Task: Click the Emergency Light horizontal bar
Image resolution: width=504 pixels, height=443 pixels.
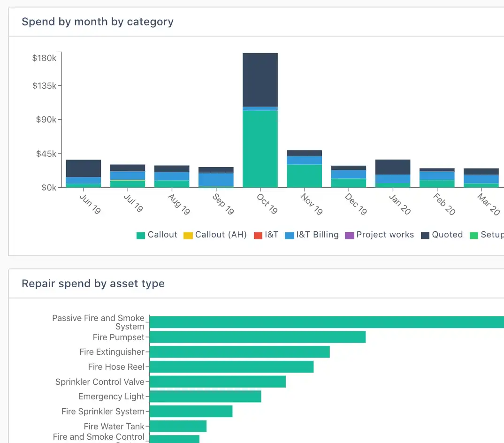Action: (x=206, y=397)
